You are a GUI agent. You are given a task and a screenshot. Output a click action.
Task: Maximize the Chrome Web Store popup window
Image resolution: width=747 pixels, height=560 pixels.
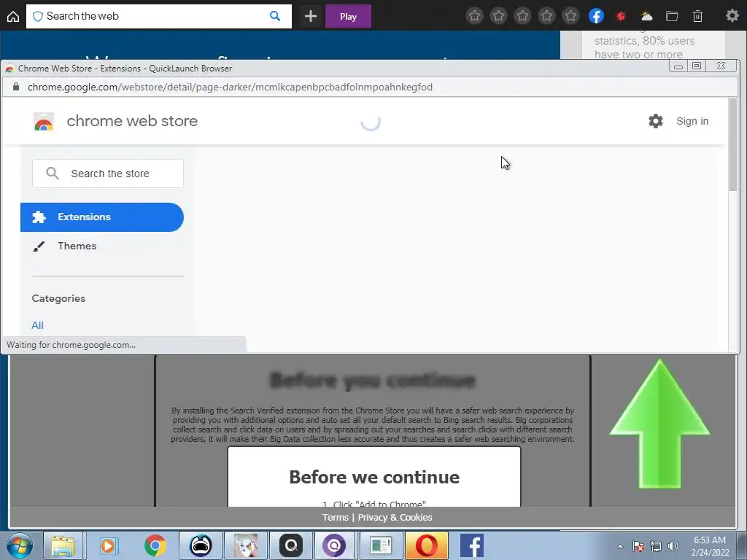[697, 66]
